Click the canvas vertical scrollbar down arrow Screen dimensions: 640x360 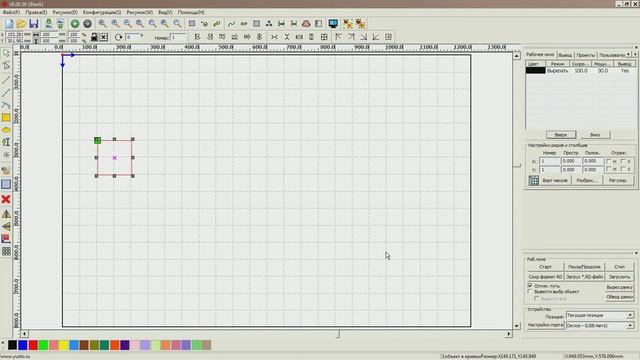click(517, 326)
